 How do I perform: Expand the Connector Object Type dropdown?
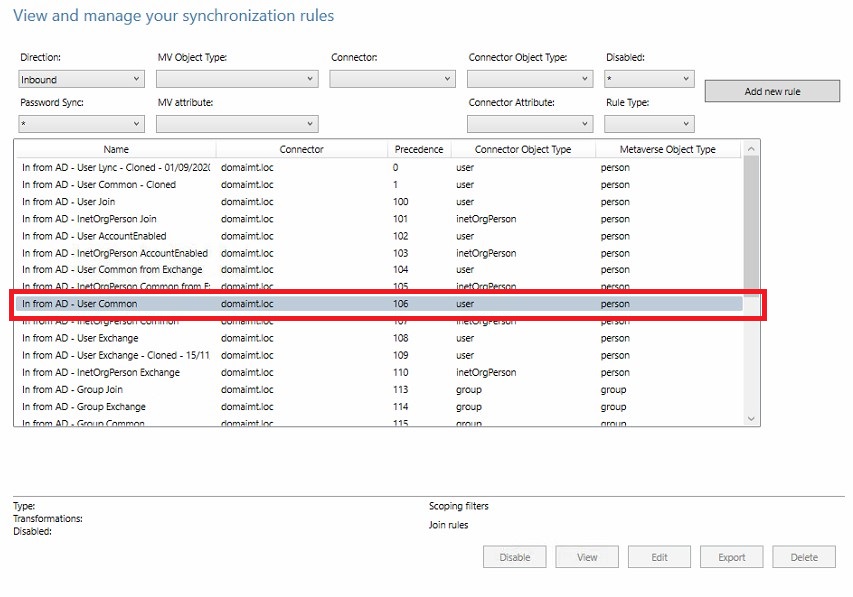530,79
